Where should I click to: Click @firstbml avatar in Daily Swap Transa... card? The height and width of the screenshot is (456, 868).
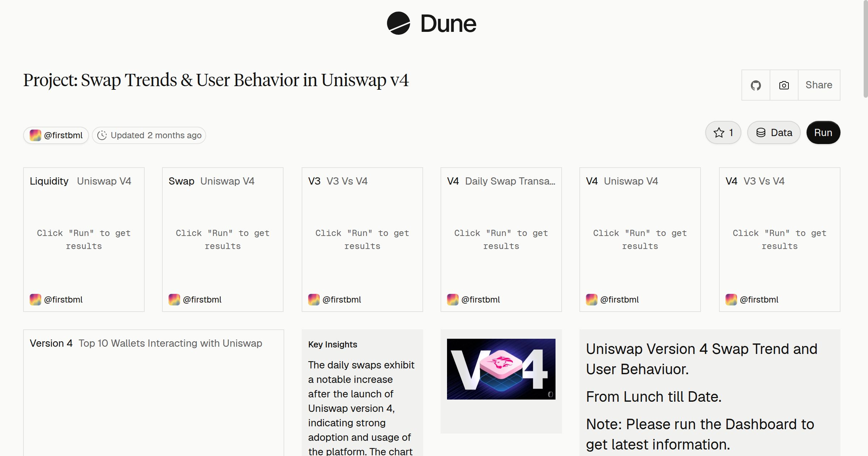452,300
